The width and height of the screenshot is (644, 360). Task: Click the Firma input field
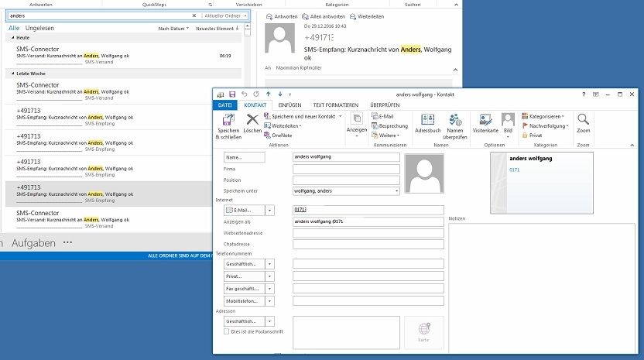346,169
